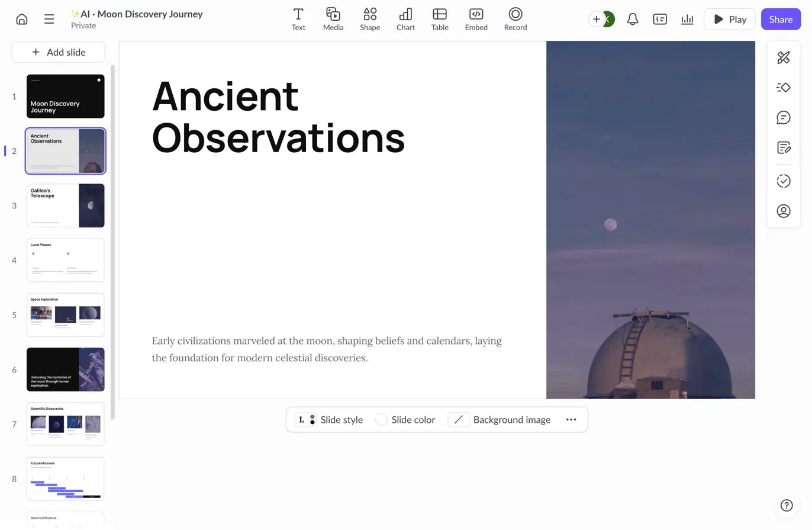
Task: Open Slide style options
Action: [x=329, y=420]
